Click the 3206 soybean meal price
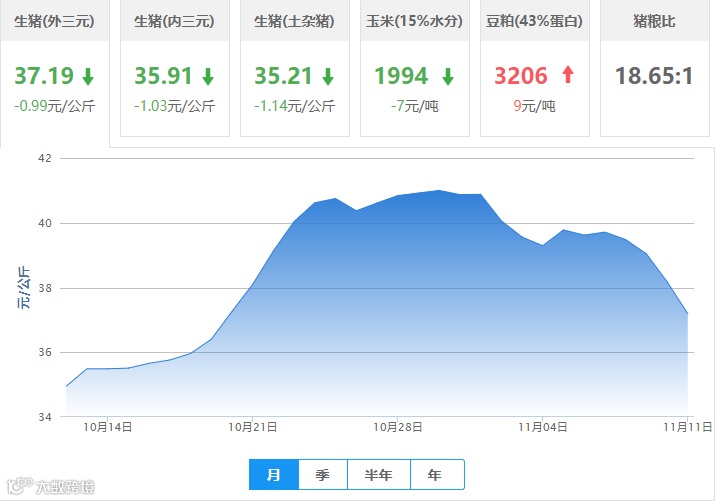This screenshot has height=501, width=716. point(521,76)
